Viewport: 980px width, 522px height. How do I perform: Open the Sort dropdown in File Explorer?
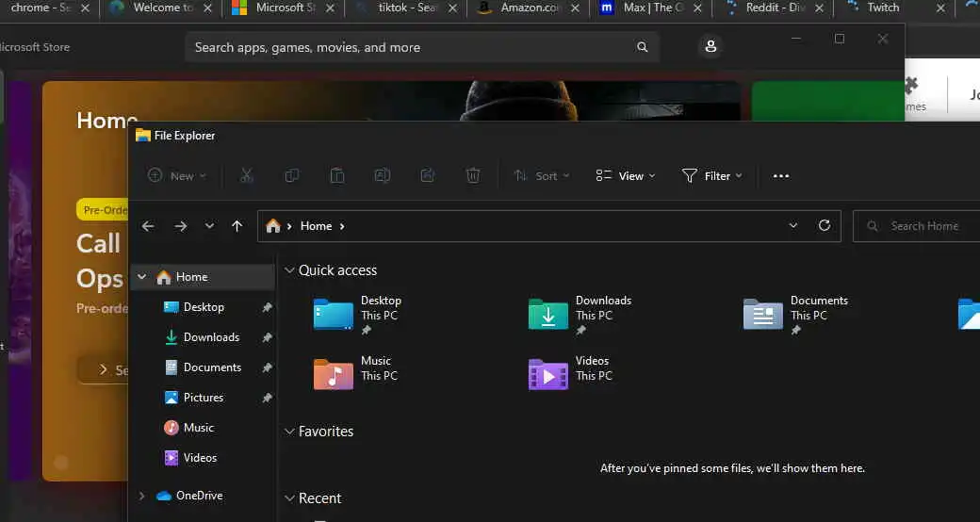(x=542, y=176)
